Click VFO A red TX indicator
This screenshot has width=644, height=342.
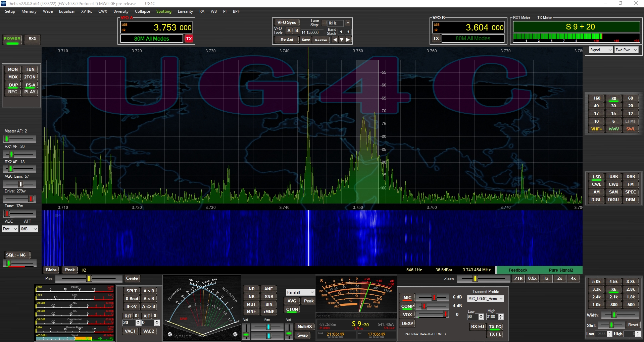click(x=189, y=39)
